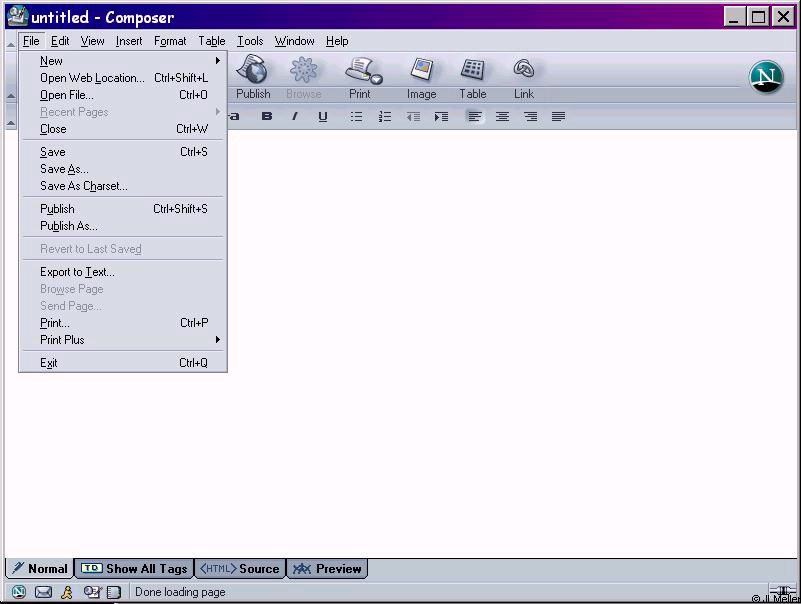Choose Export to Text... entry
This screenshot has width=801, height=604.
tap(123, 272)
